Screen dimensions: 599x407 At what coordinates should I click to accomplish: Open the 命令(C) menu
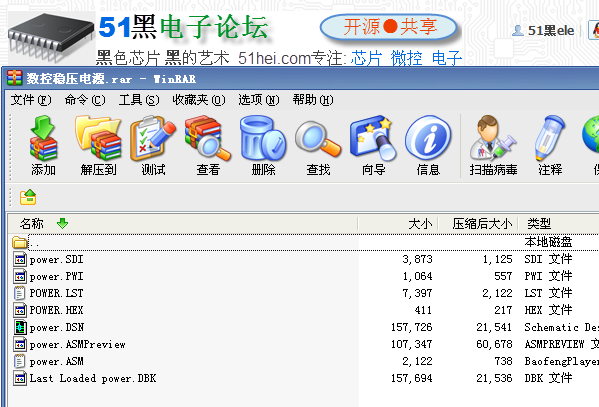point(85,100)
